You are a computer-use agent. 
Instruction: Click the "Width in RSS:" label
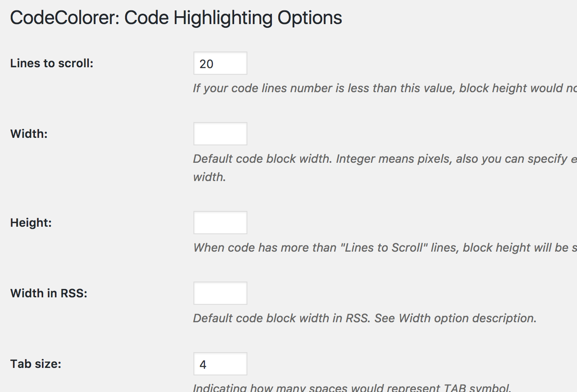[x=49, y=293]
